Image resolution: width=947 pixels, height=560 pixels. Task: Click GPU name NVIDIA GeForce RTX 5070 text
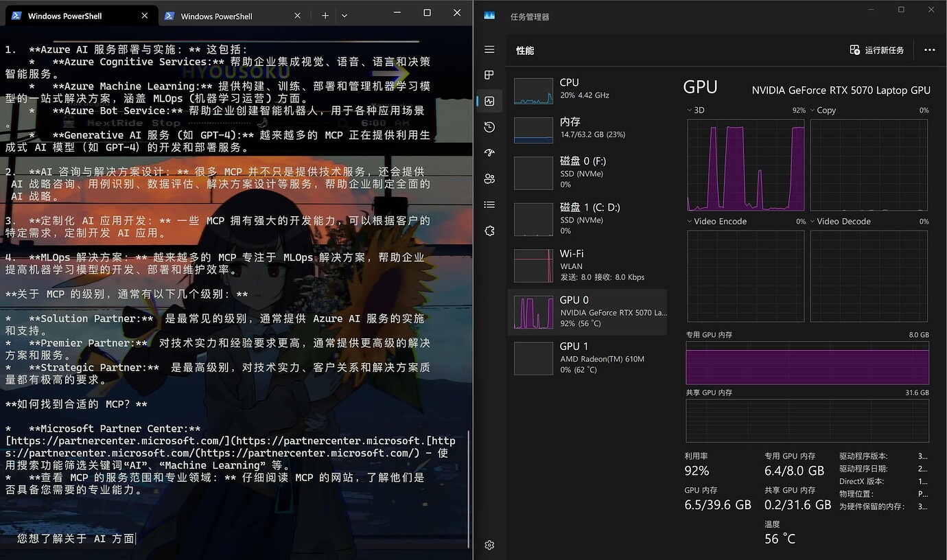click(x=841, y=91)
